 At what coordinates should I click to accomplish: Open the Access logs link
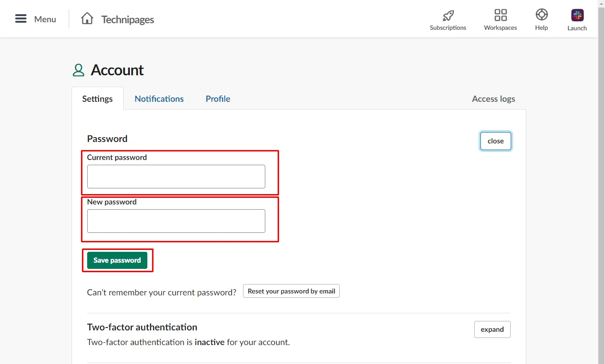[x=493, y=99]
